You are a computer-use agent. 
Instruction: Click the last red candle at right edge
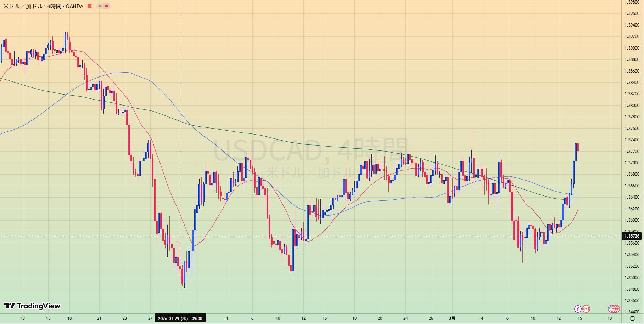click(x=578, y=147)
